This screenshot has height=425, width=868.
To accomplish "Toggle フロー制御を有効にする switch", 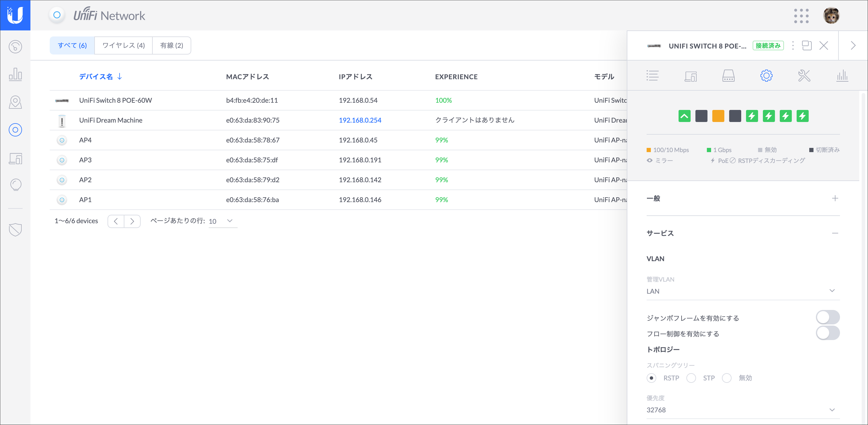I will (x=828, y=333).
